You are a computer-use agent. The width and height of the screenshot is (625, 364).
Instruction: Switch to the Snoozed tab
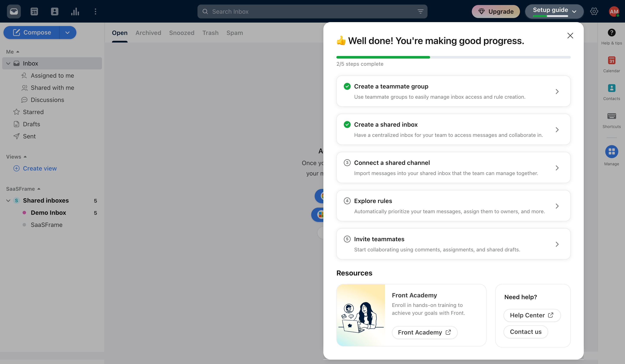pos(182,33)
